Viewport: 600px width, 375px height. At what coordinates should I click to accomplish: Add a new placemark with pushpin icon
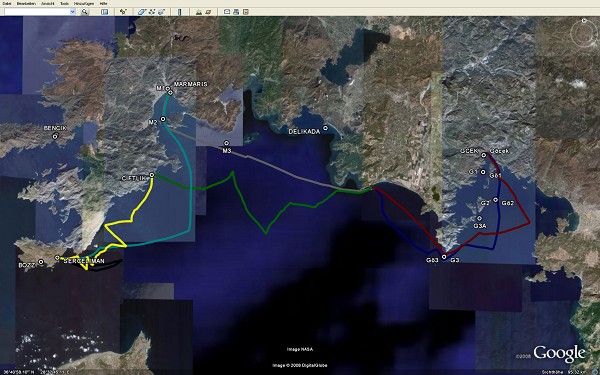tap(123, 12)
